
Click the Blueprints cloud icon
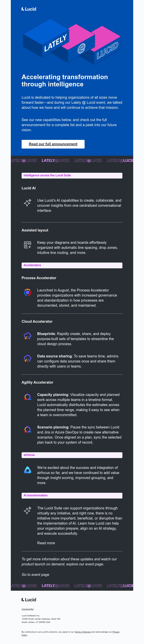tap(27, 336)
